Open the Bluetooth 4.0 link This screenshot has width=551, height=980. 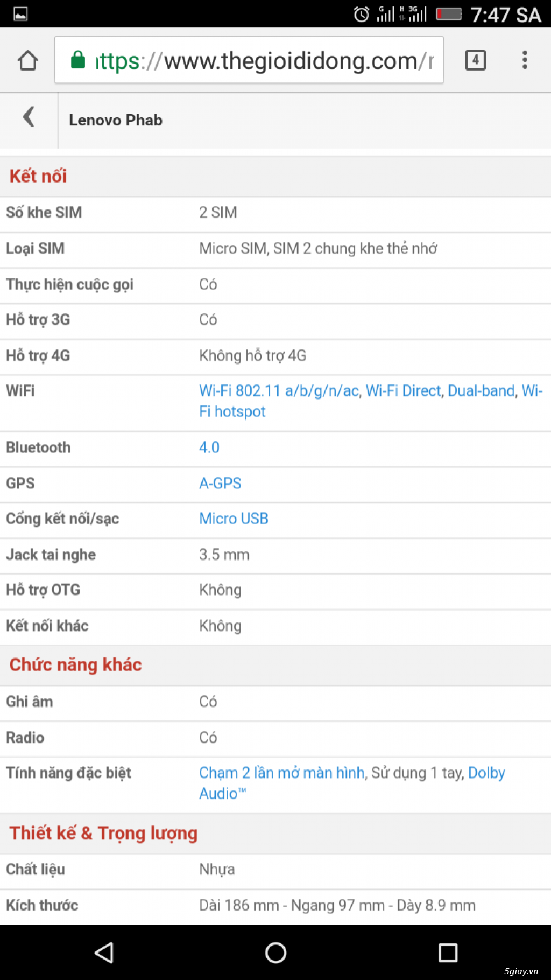point(209,447)
